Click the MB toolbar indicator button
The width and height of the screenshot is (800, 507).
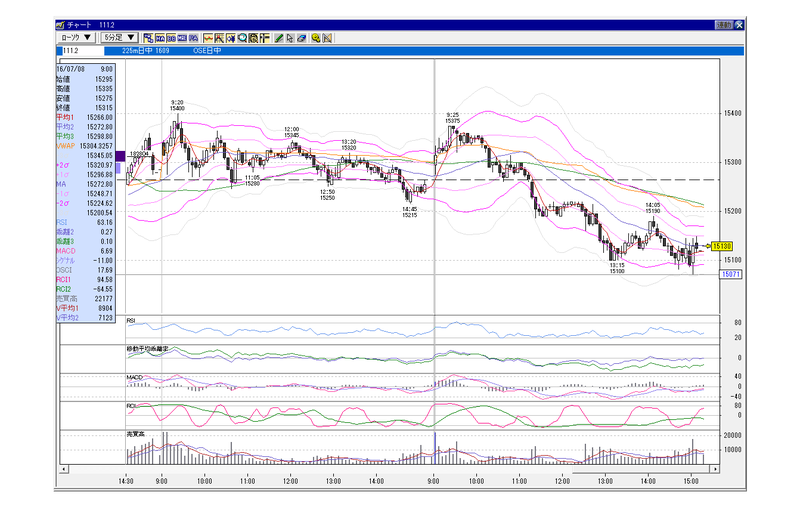click(182, 38)
